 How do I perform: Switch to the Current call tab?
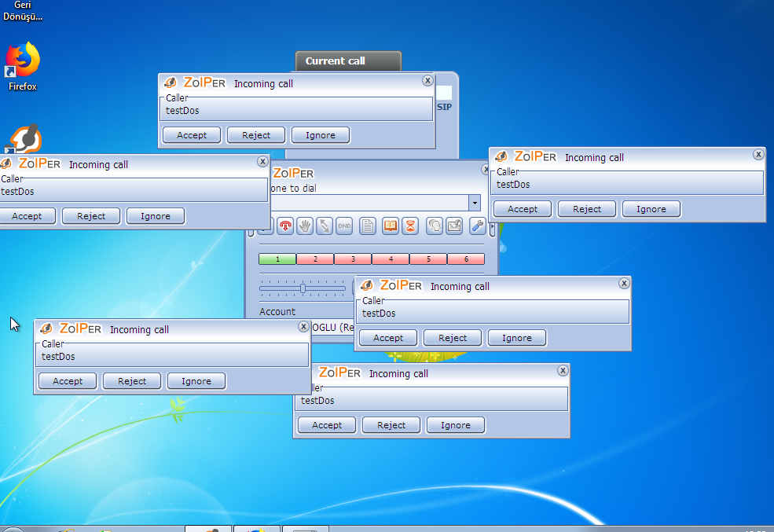[349, 61]
